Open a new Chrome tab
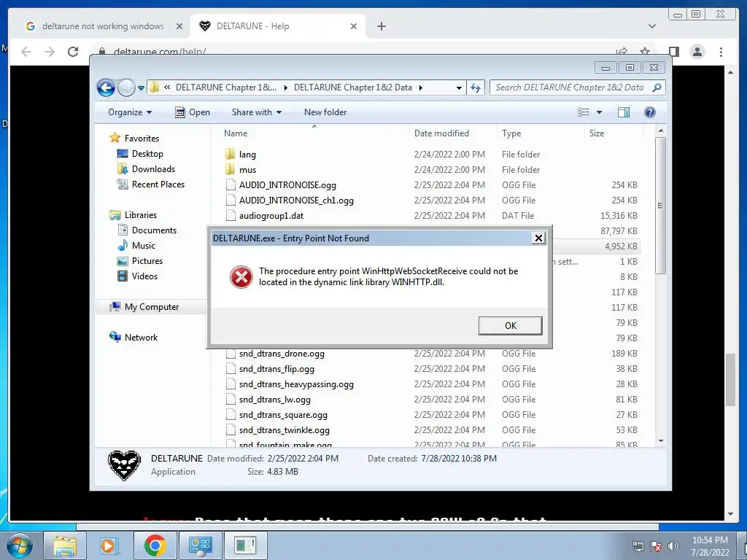The width and height of the screenshot is (747, 560). tap(381, 26)
